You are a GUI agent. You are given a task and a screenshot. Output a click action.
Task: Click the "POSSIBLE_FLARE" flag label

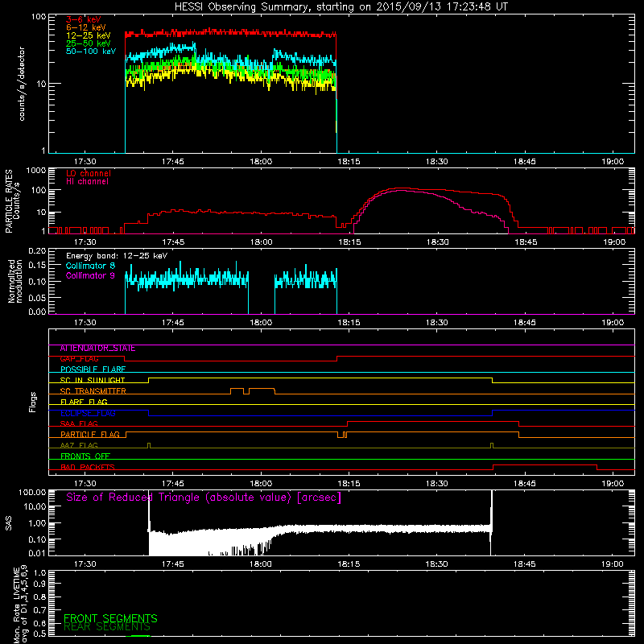93,369
